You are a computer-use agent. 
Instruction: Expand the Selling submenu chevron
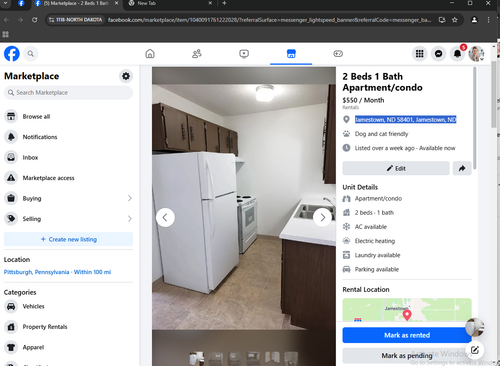pyautogui.click(x=130, y=219)
